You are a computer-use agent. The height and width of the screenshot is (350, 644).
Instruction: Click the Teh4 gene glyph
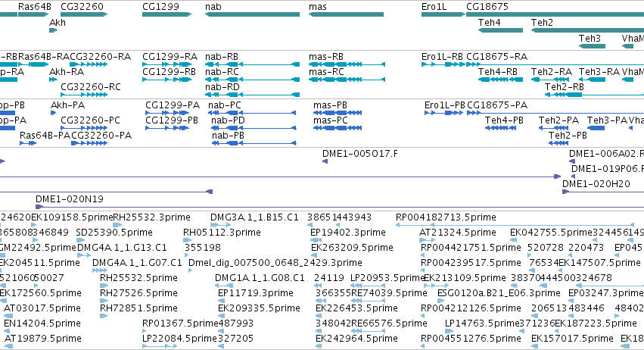tap(500, 30)
